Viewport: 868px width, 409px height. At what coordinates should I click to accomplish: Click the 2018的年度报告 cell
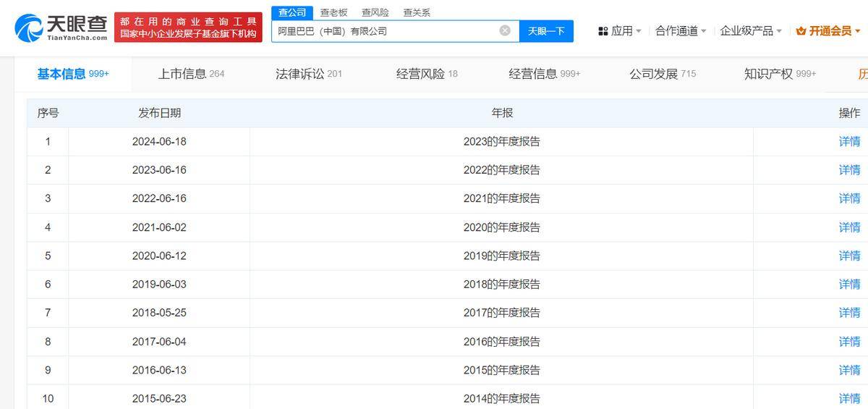[502, 284]
